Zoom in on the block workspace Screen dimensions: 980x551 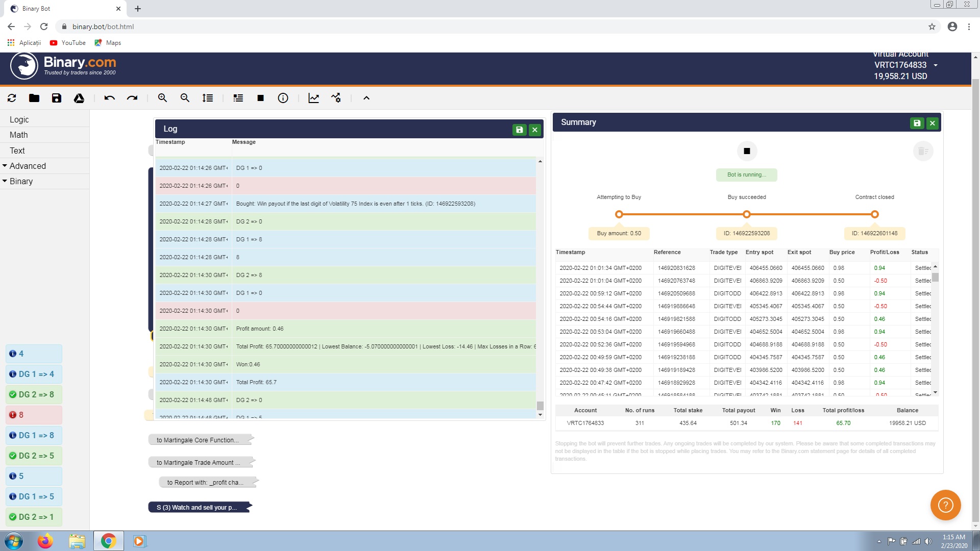tap(162, 98)
